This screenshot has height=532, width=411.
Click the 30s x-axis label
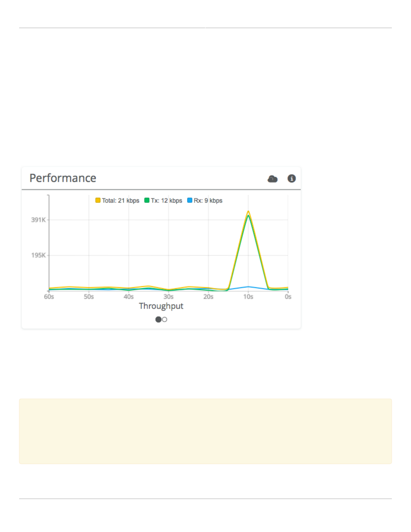169,297
